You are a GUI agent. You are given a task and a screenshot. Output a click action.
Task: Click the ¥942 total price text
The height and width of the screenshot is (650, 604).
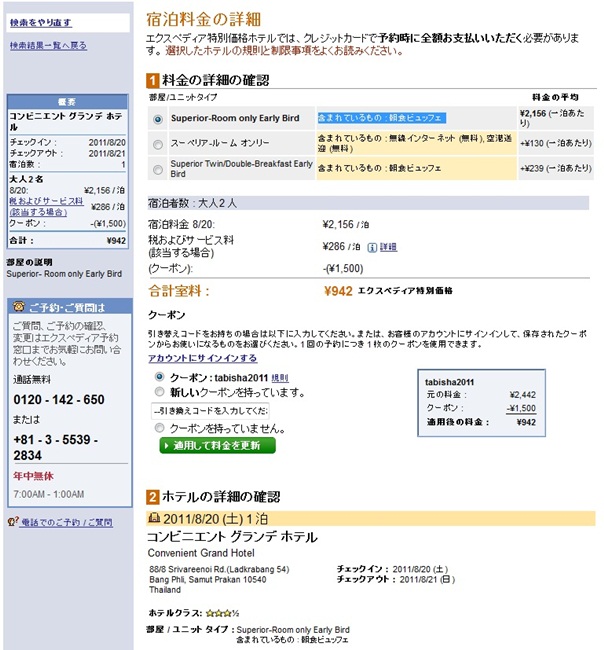pyautogui.click(x=338, y=291)
